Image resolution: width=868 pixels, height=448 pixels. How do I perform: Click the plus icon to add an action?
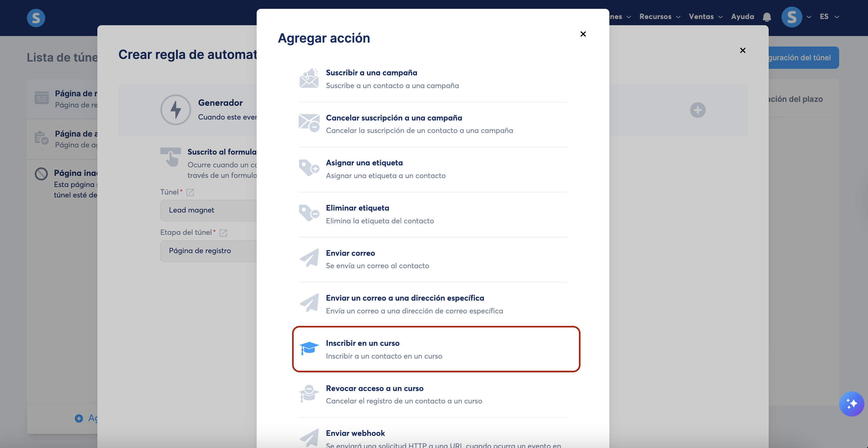pyautogui.click(x=698, y=110)
